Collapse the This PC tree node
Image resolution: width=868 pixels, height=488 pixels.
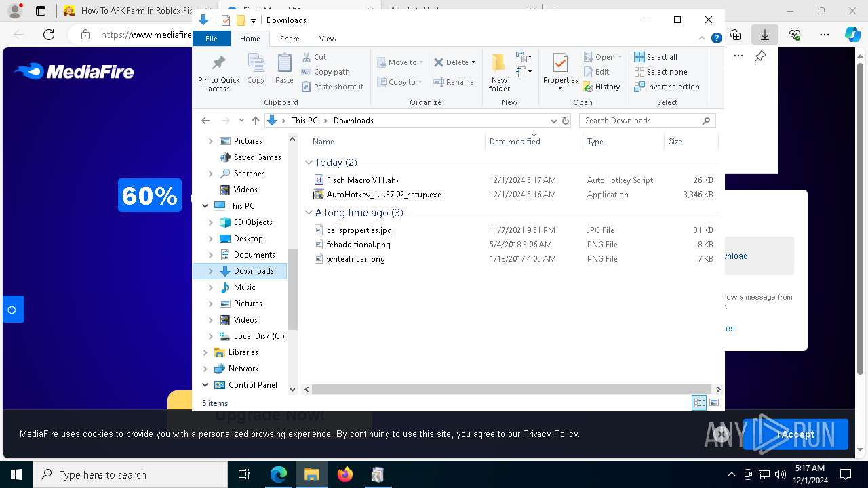(x=205, y=206)
